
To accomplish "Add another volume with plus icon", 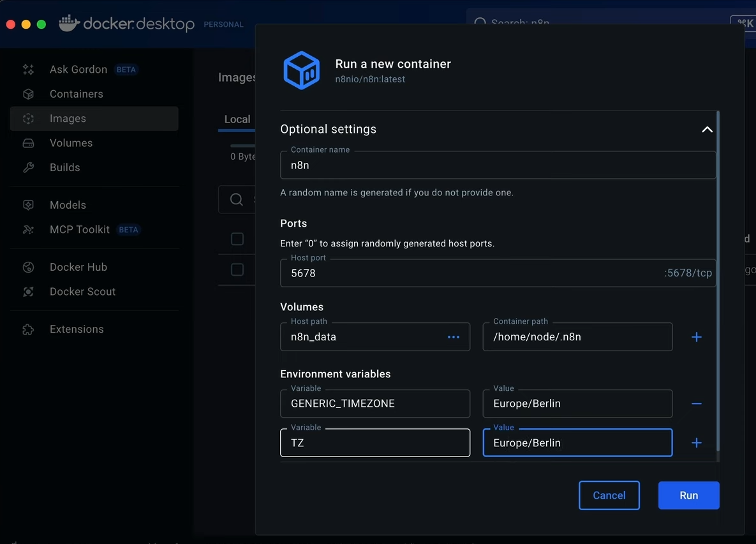I will tap(696, 337).
